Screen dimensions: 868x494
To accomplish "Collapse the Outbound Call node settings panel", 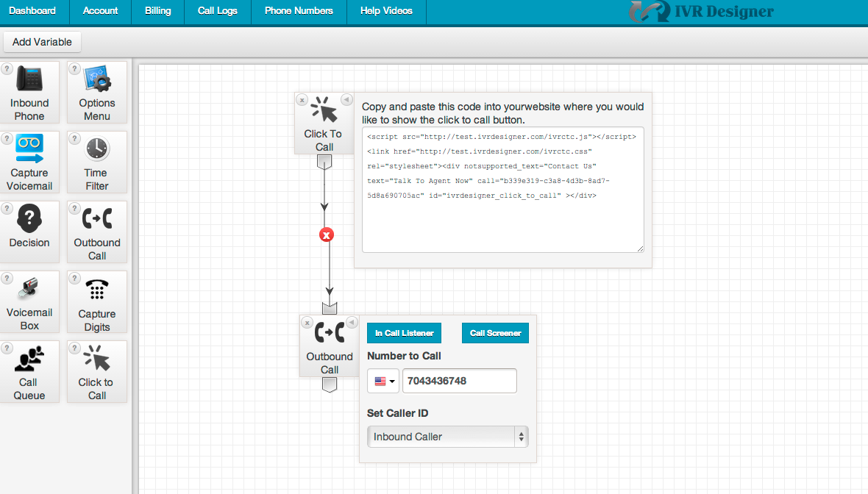I will tap(352, 322).
